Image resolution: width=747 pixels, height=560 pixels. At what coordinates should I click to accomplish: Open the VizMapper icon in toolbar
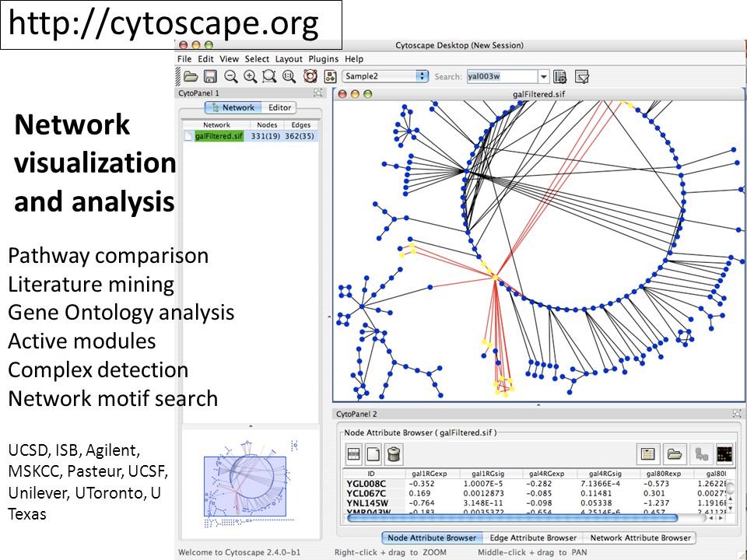pyautogui.click(x=330, y=76)
